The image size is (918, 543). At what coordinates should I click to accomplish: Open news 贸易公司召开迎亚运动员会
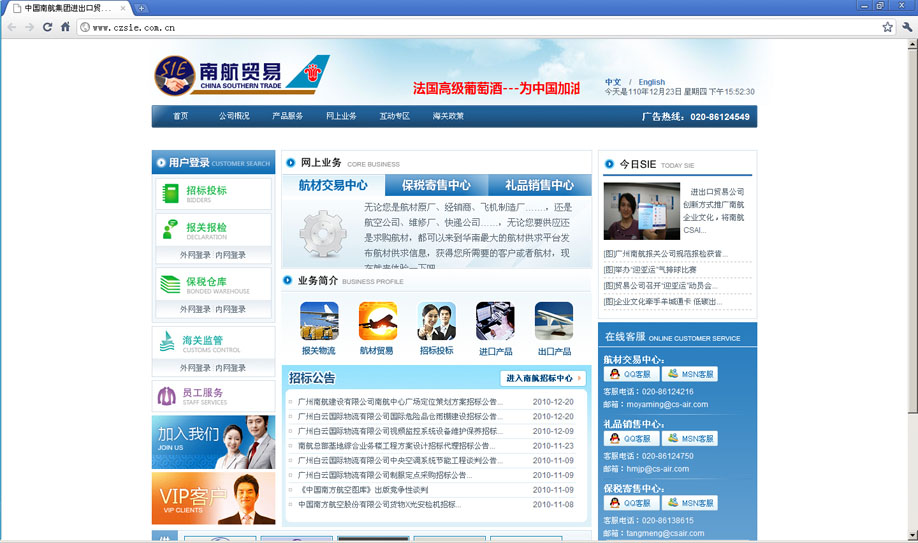[660, 285]
